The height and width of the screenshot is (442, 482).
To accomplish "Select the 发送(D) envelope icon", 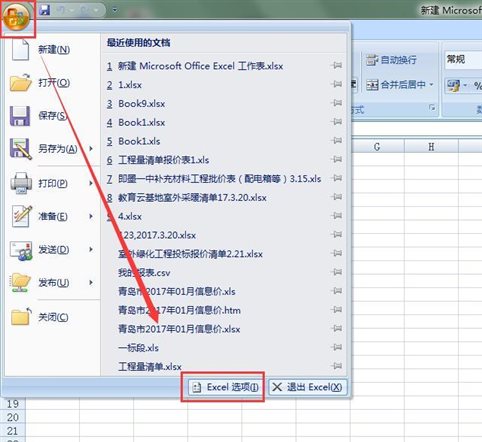I will point(21,250).
